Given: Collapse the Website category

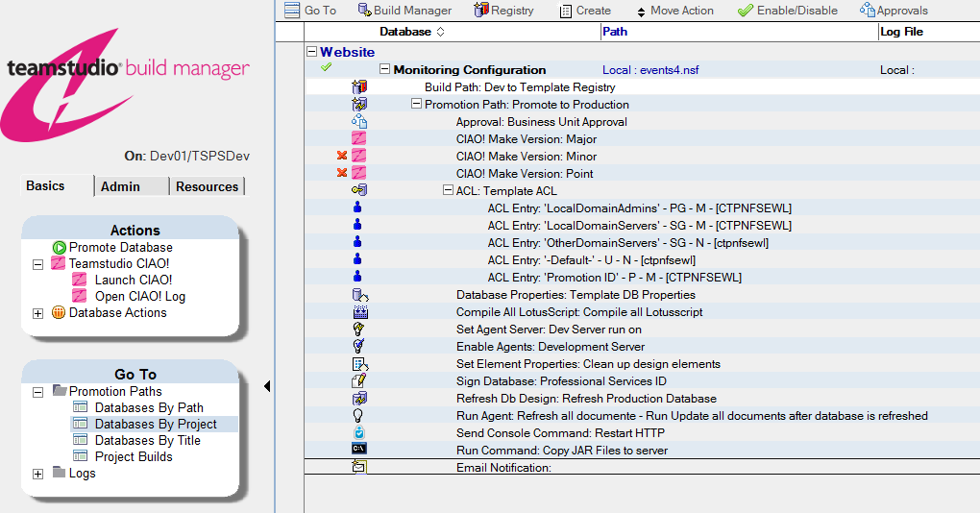Looking at the screenshot, I should pyautogui.click(x=311, y=52).
